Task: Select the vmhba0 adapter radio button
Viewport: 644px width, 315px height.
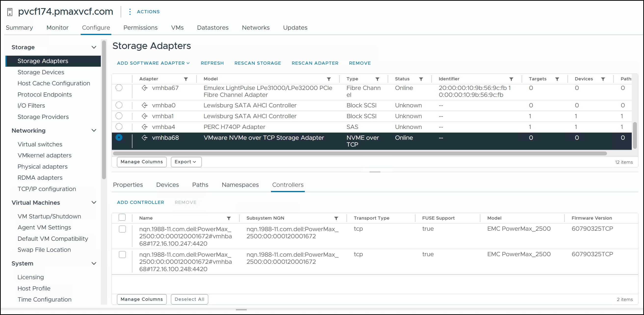Action: [x=119, y=105]
